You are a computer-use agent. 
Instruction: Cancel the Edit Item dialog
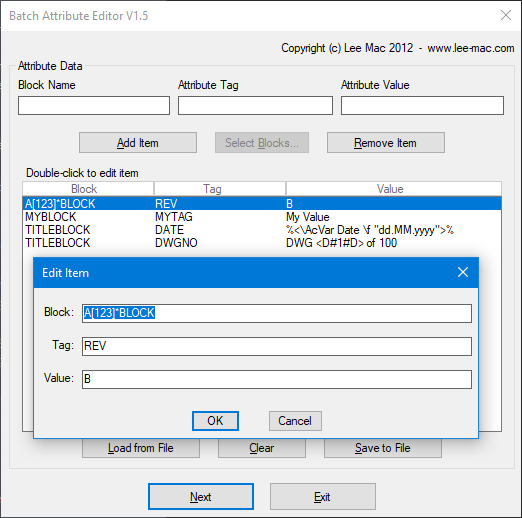pyautogui.click(x=295, y=421)
